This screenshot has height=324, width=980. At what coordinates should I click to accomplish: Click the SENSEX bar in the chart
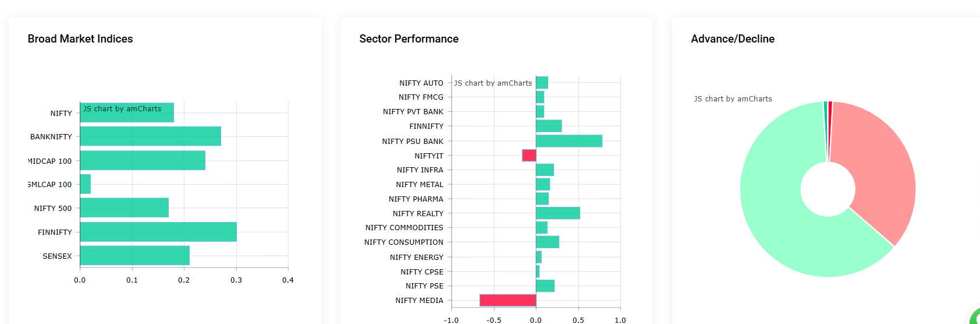[x=134, y=255]
